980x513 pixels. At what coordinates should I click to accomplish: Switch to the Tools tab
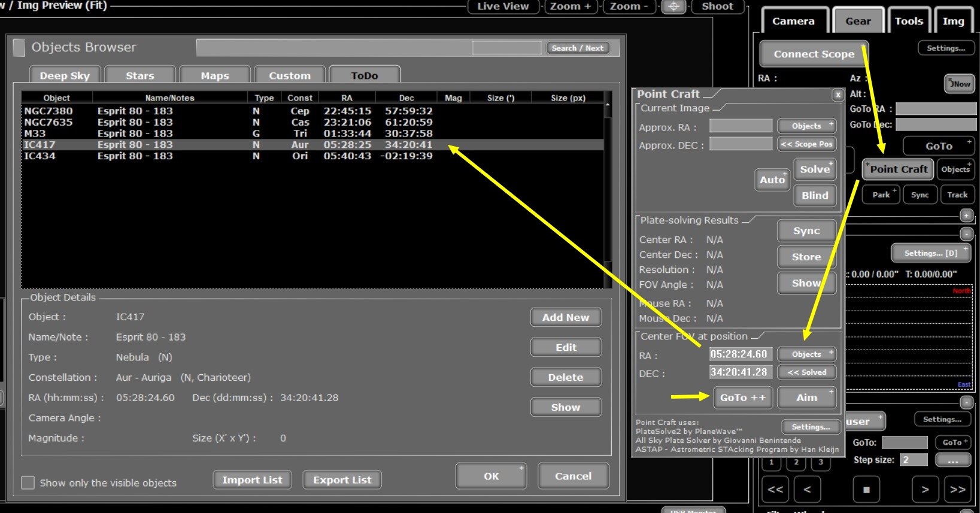coord(909,21)
